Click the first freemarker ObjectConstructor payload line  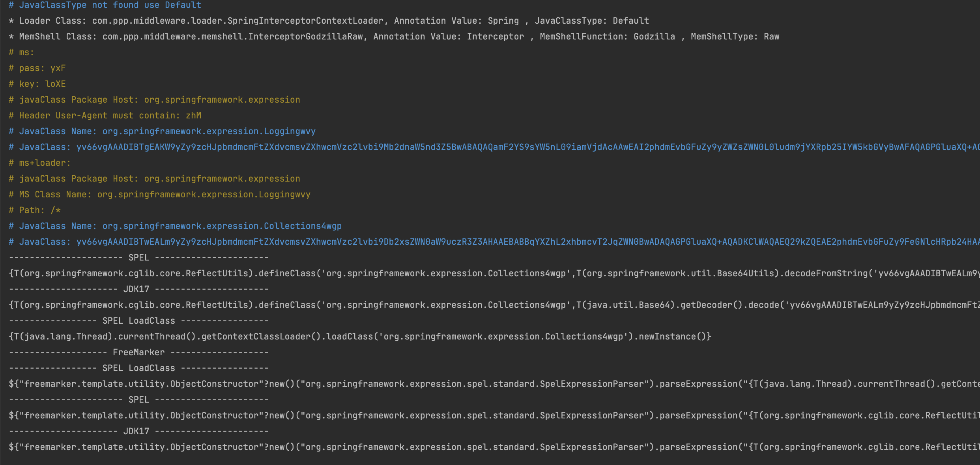coord(494,384)
